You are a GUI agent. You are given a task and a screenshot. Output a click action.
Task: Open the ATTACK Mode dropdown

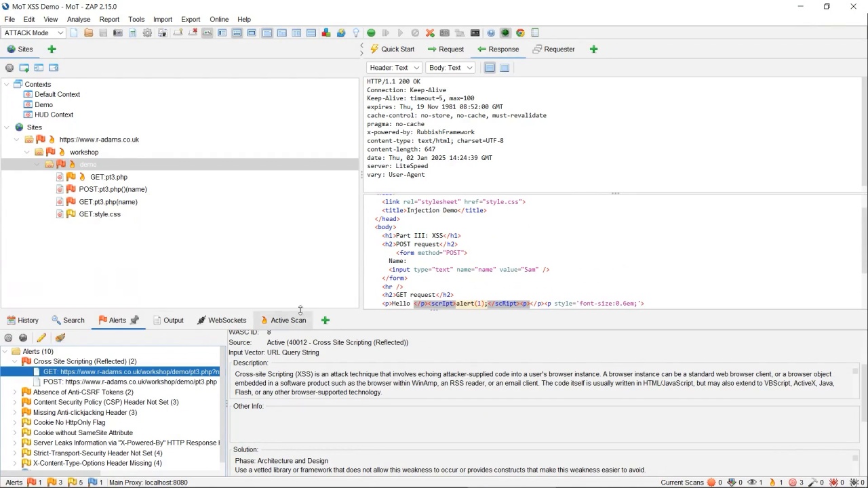pyautogui.click(x=33, y=33)
